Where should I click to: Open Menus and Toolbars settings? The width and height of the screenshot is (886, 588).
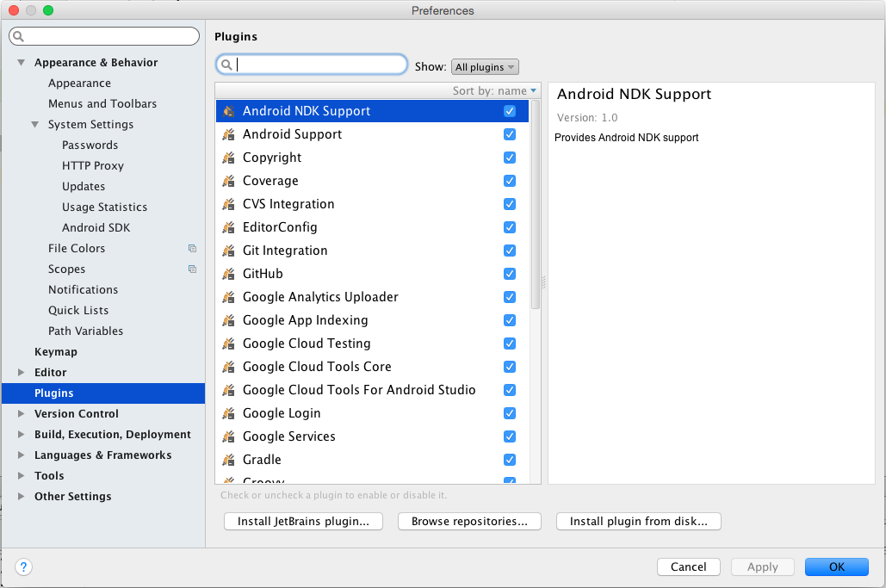pos(102,104)
